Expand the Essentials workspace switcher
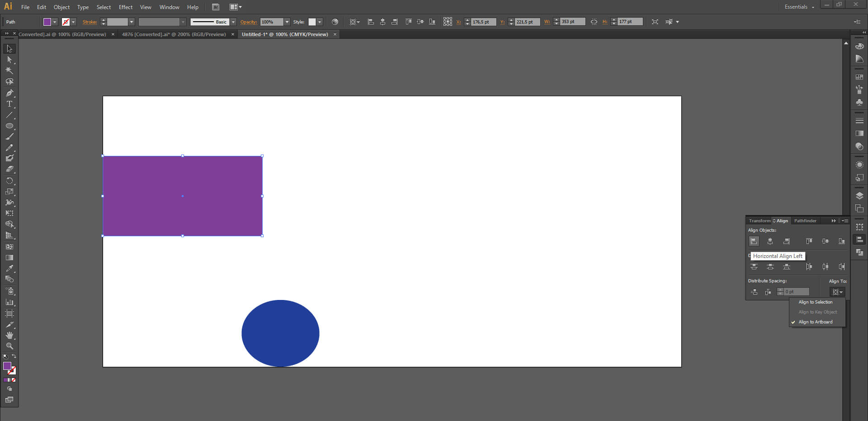 click(x=799, y=7)
